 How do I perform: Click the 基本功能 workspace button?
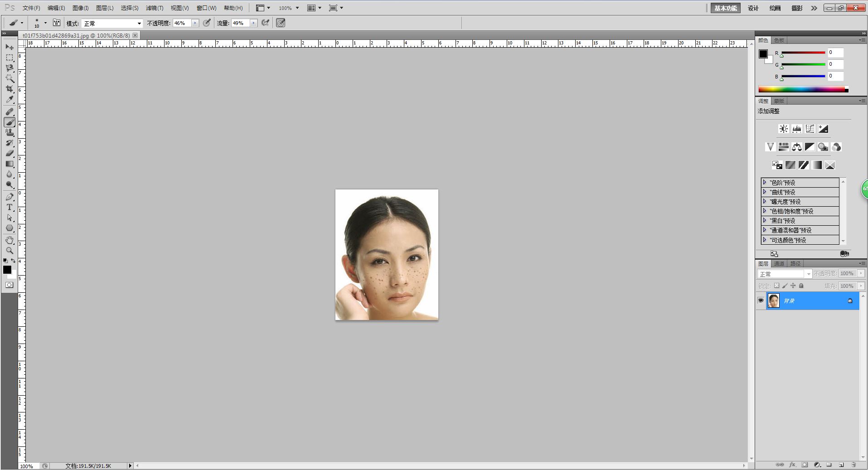(725, 8)
